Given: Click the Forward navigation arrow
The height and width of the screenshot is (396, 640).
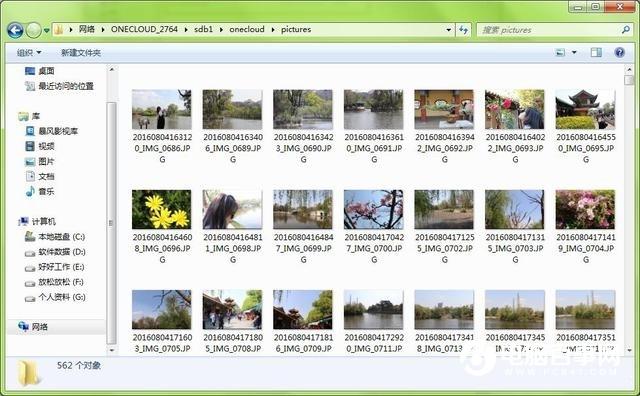Looking at the screenshot, I should tap(33, 30).
